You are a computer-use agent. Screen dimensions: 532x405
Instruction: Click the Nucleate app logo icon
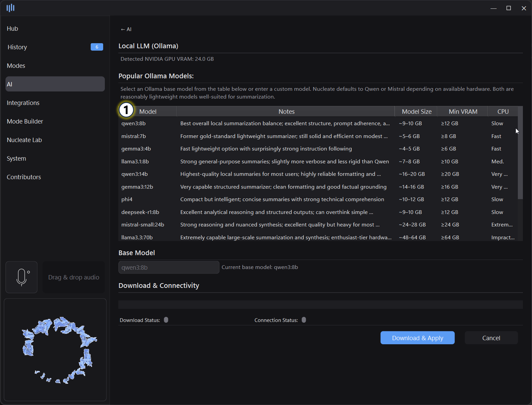point(10,8)
